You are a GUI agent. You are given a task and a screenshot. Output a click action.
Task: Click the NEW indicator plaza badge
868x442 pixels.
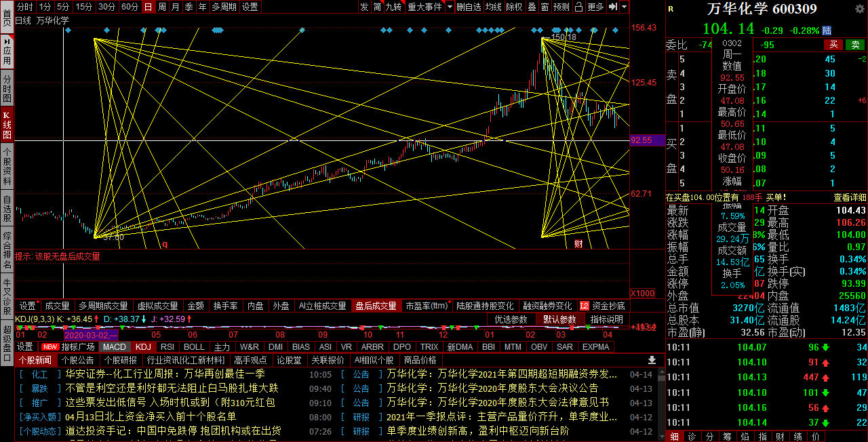coord(50,346)
